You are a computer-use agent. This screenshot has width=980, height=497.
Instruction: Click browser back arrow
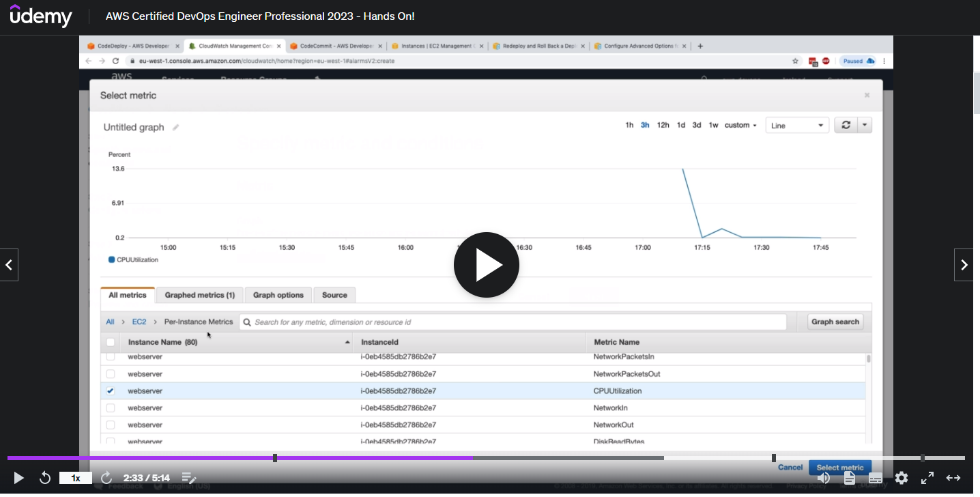(x=88, y=61)
